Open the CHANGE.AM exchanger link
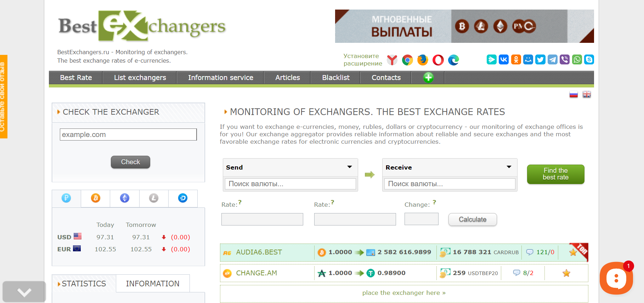644x303 pixels. pos(256,273)
